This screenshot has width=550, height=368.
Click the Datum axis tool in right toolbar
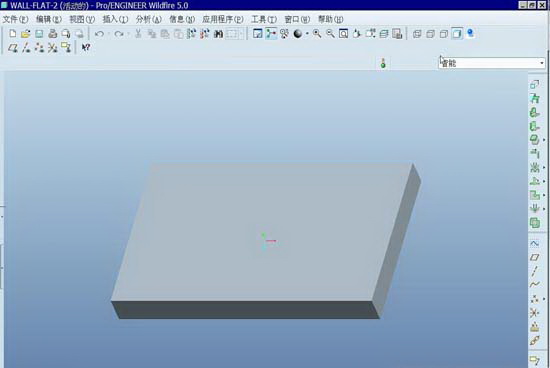[535, 271]
